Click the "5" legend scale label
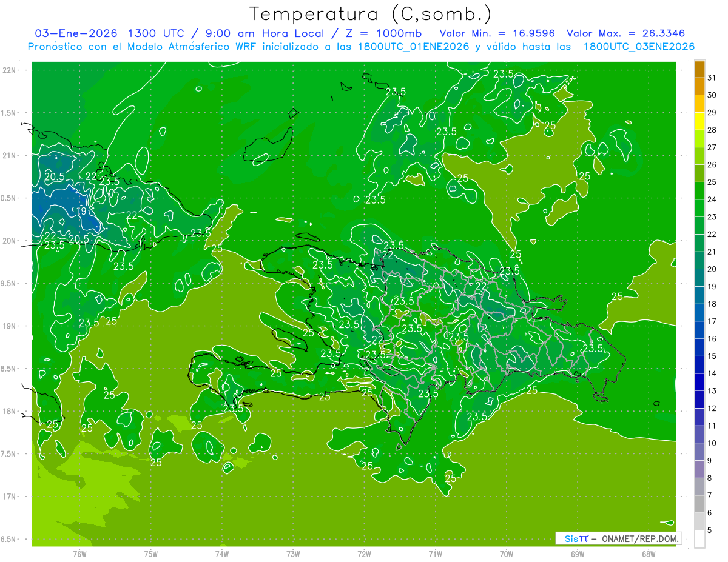The height and width of the screenshot is (562, 728). (x=710, y=530)
